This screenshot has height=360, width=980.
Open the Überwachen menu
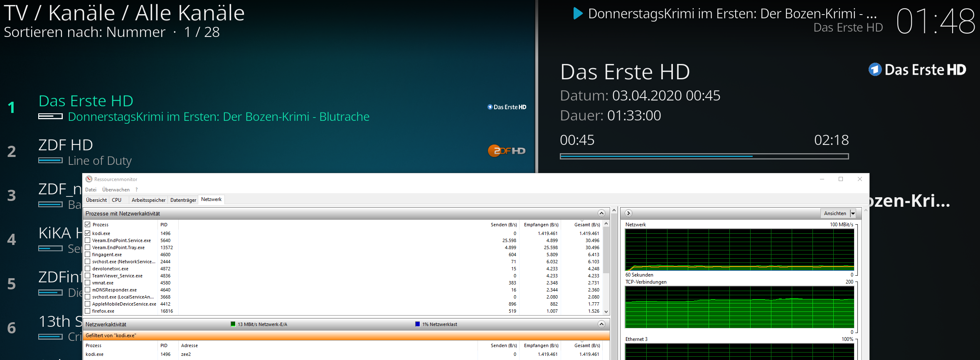(116, 190)
